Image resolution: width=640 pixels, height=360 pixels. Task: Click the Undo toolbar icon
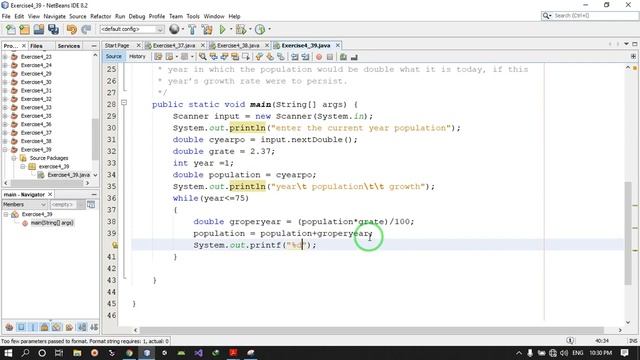71,29
